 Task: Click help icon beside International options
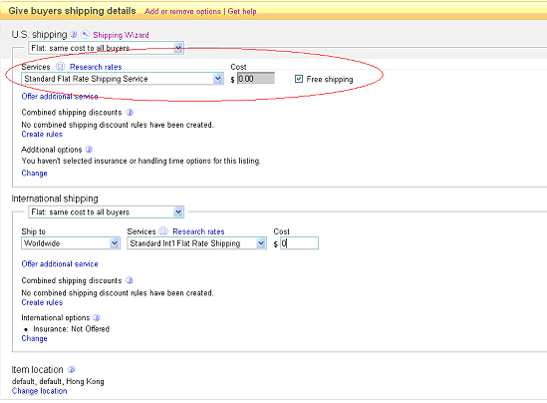97,318
